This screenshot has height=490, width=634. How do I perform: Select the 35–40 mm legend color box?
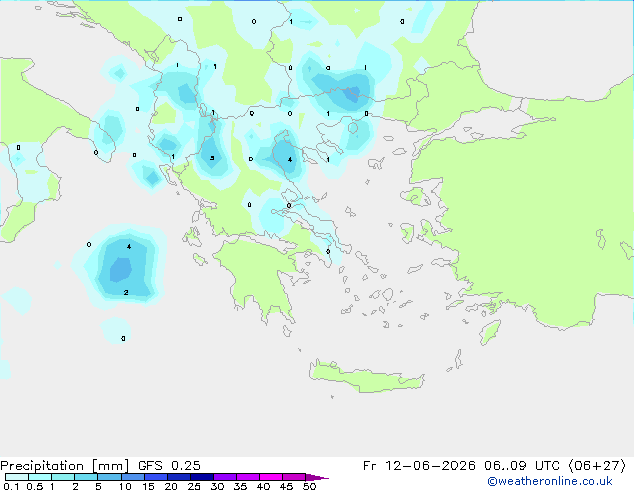(247, 477)
